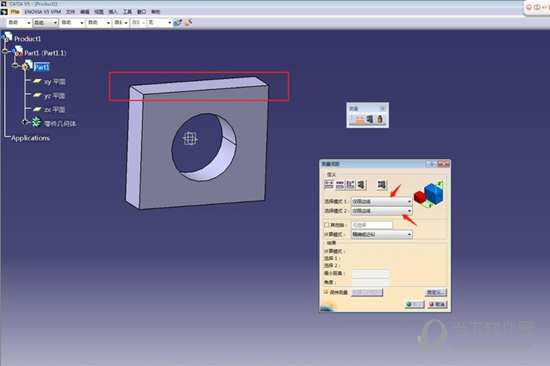Open the Calculation Mode dropdown
The image size is (550, 366).
pos(382,234)
